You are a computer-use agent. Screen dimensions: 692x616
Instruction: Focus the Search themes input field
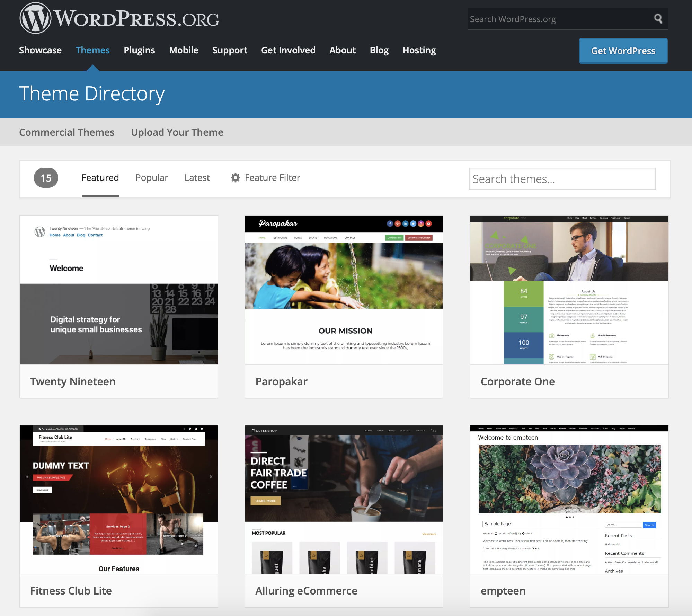pos(562,179)
